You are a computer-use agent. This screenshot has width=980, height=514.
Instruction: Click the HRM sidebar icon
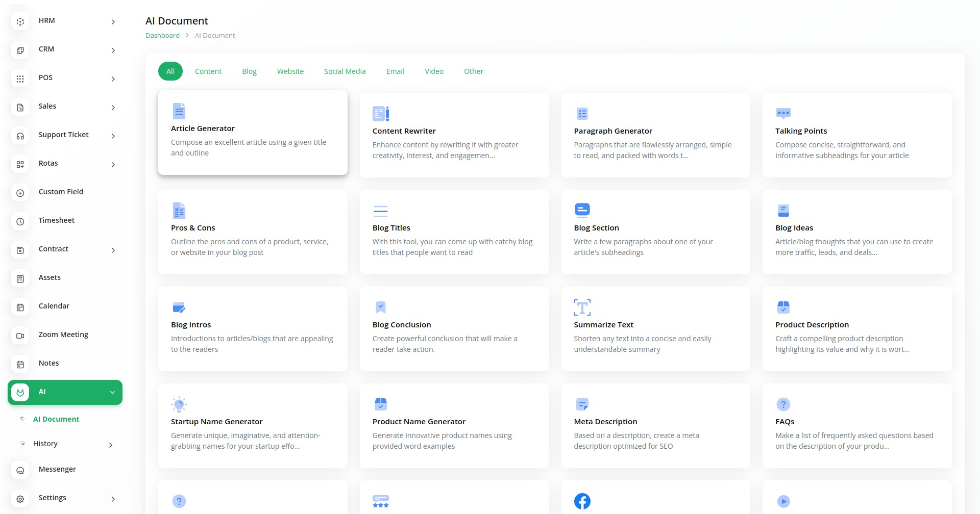click(20, 21)
